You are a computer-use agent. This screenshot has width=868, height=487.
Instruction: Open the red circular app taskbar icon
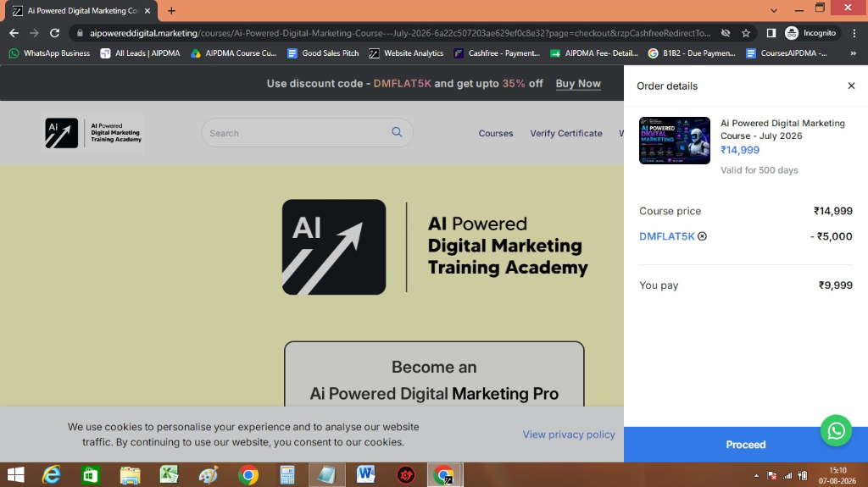coord(406,475)
